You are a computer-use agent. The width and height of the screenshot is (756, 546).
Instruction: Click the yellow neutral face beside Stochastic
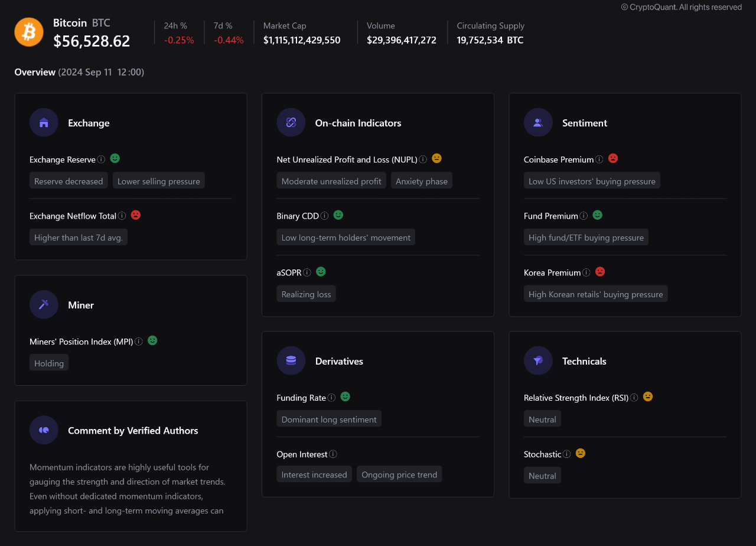(581, 453)
